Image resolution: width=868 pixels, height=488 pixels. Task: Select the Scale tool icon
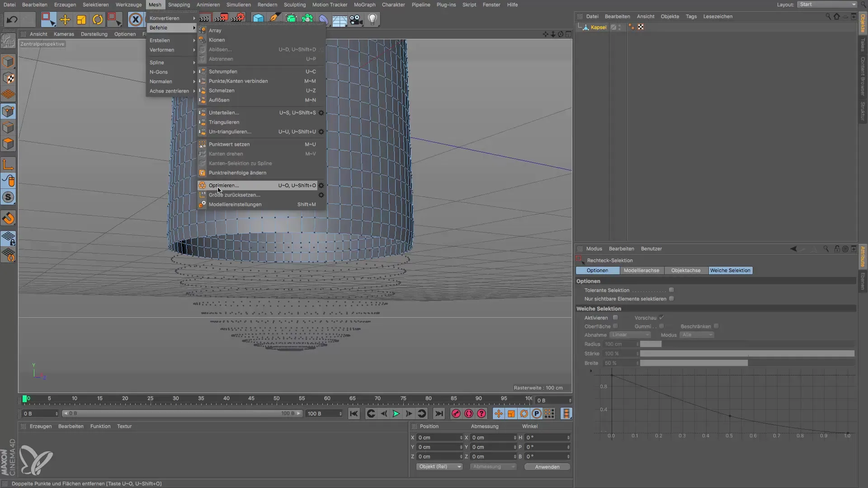(81, 19)
